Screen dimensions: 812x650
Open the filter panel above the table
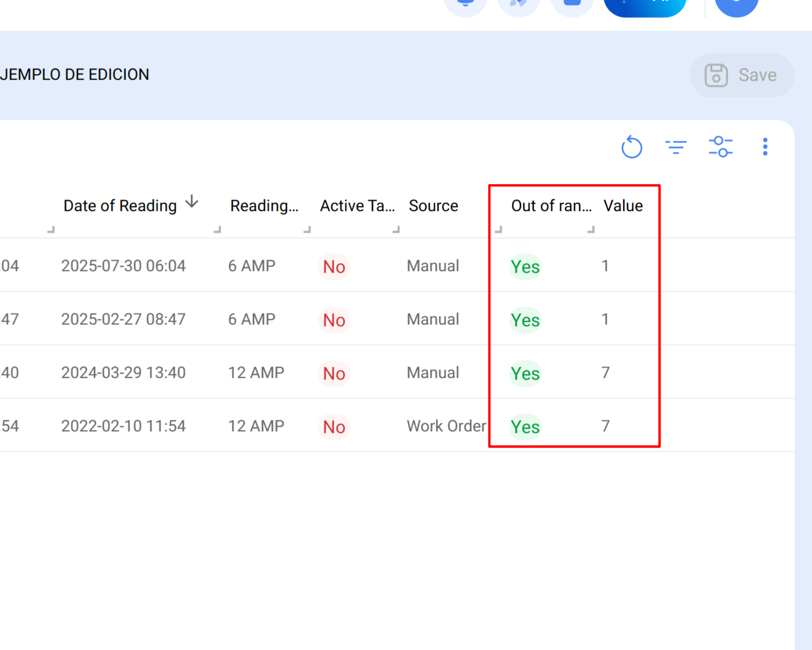[676, 147]
